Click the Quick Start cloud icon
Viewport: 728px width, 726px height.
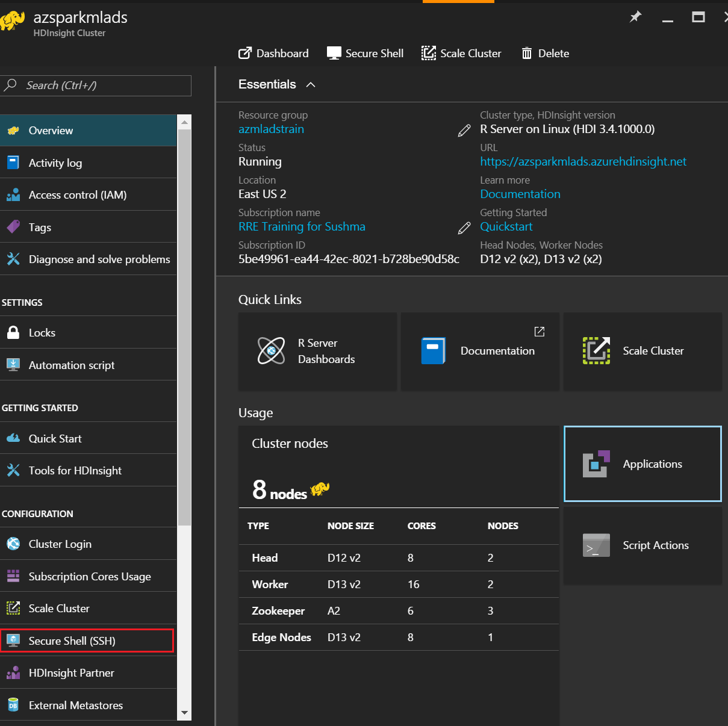click(x=13, y=438)
